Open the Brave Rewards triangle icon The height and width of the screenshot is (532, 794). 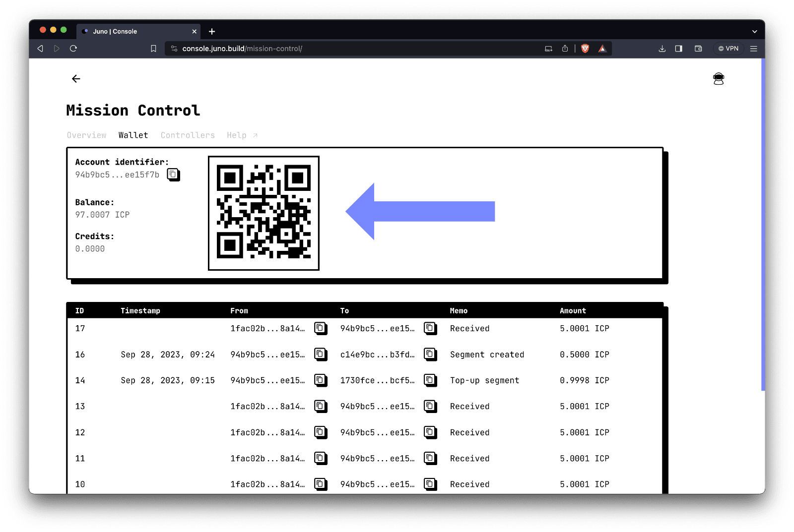(602, 49)
